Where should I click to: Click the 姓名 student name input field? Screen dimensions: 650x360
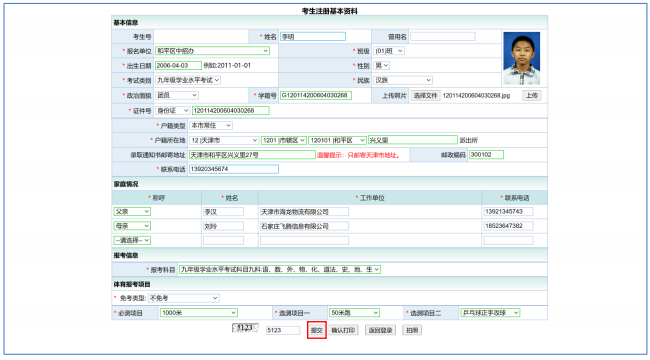313,36
